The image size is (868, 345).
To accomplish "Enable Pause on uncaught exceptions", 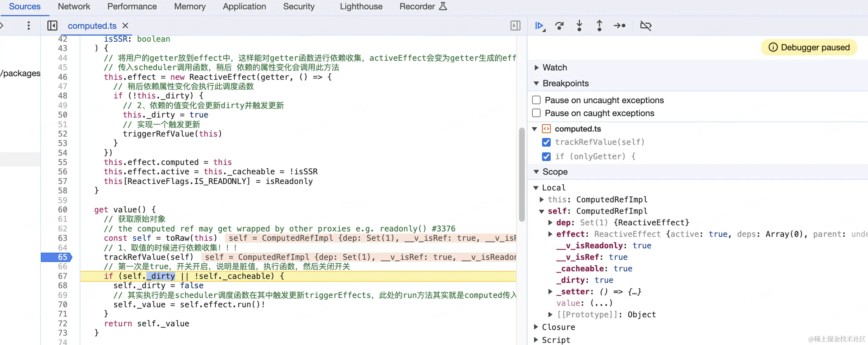I will [x=536, y=100].
